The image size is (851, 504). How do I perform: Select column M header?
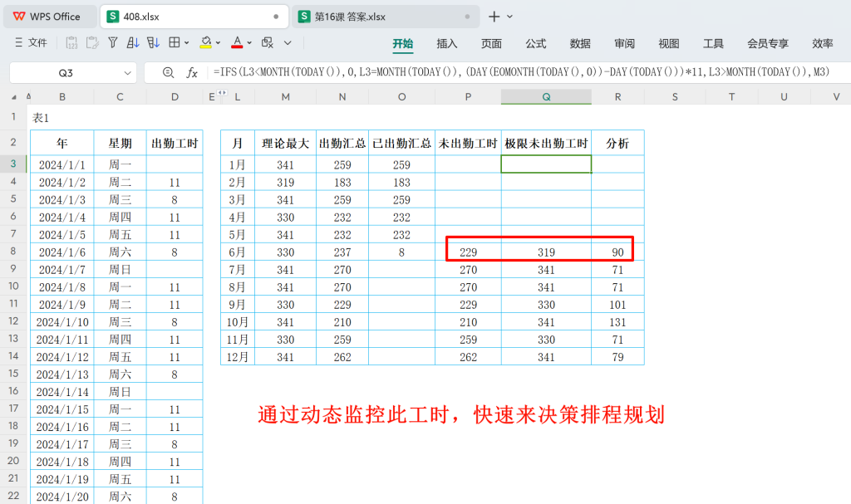tap(286, 96)
